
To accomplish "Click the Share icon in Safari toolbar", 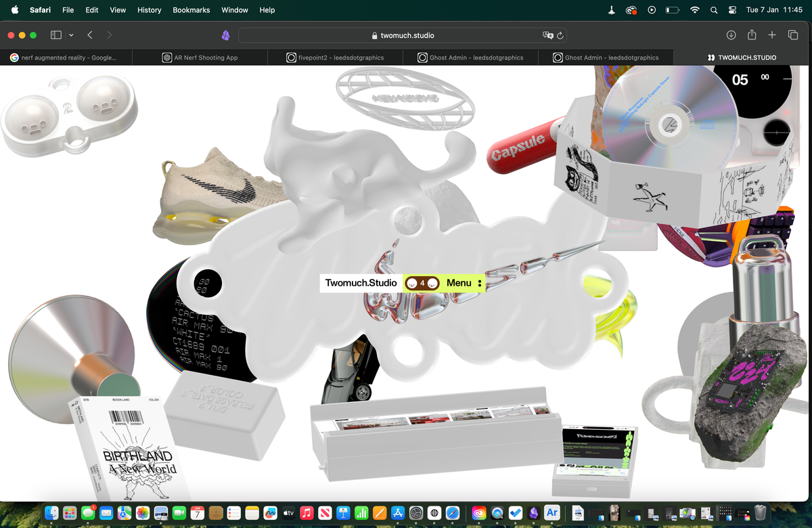I will [751, 35].
